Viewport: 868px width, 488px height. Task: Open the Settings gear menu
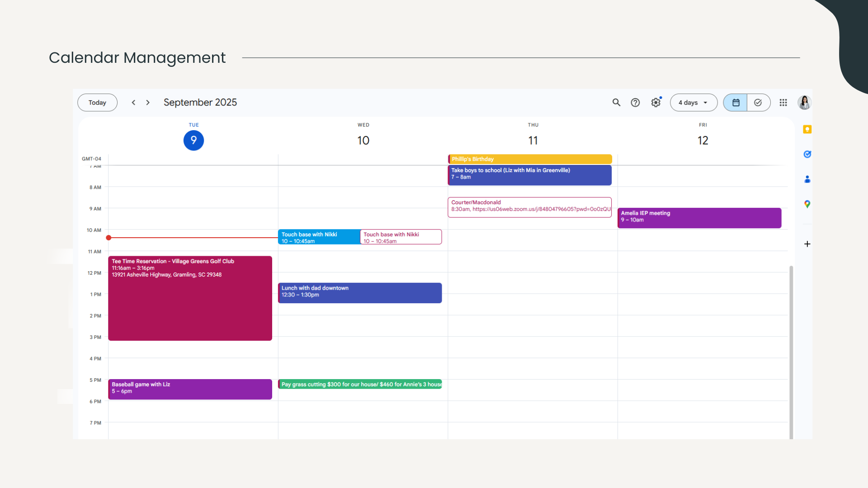[656, 103]
